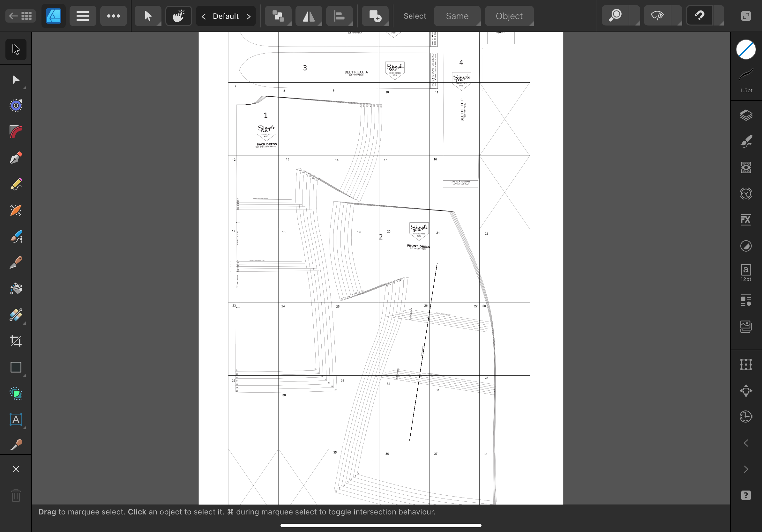Select the Rectangle shape tool
Viewport: 762px width, 532px height.
coord(16,367)
